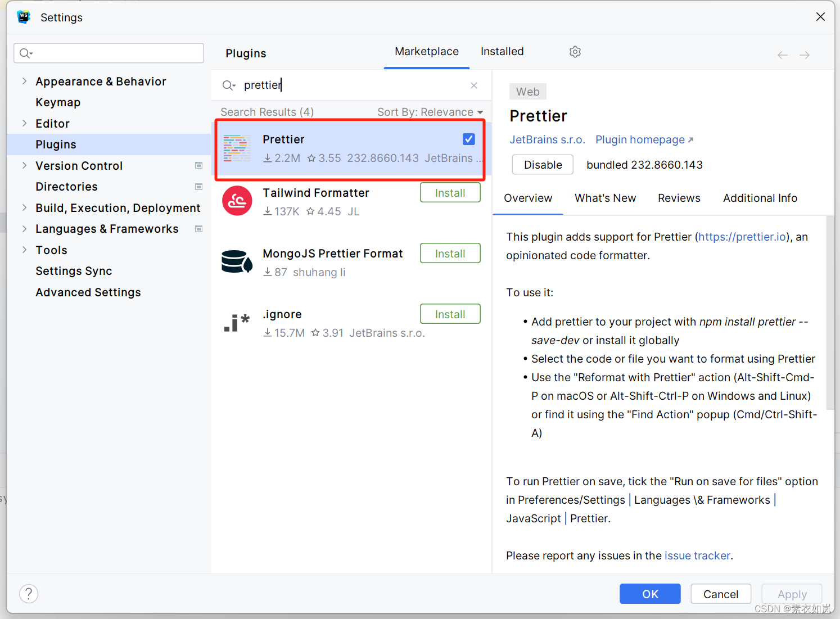840x619 pixels.
Task: Select the .ignore result title
Action: [x=282, y=314]
